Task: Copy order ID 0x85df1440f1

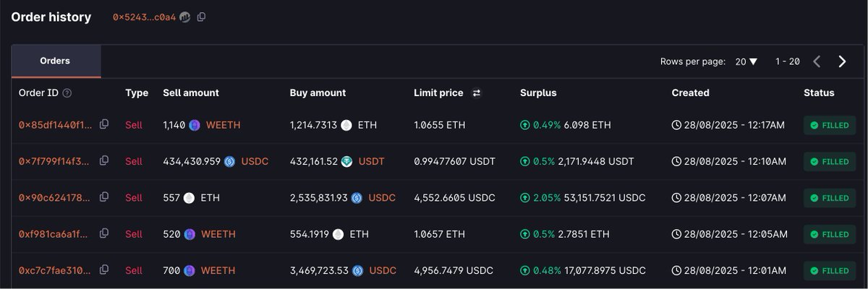Action: click(x=104, y=124)
